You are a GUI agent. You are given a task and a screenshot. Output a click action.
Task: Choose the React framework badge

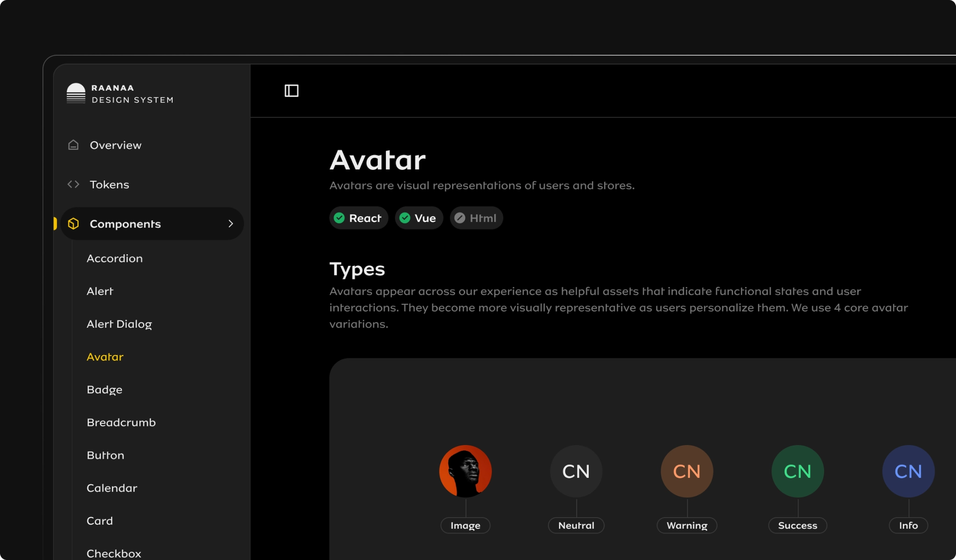pyautogui.click(x=358, y=218)
